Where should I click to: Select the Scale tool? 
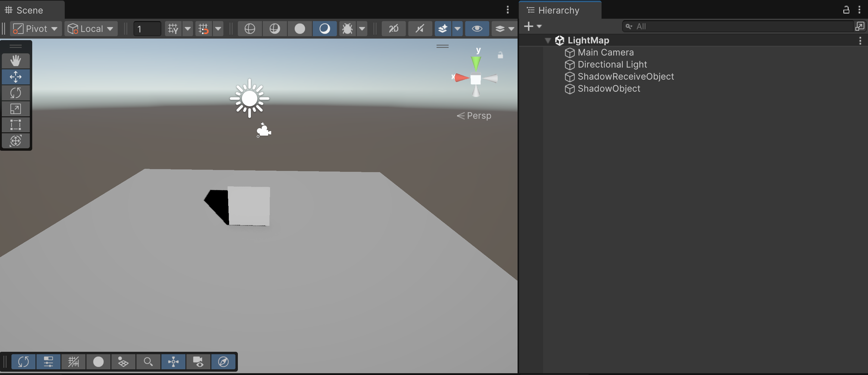tap(15, 109)
